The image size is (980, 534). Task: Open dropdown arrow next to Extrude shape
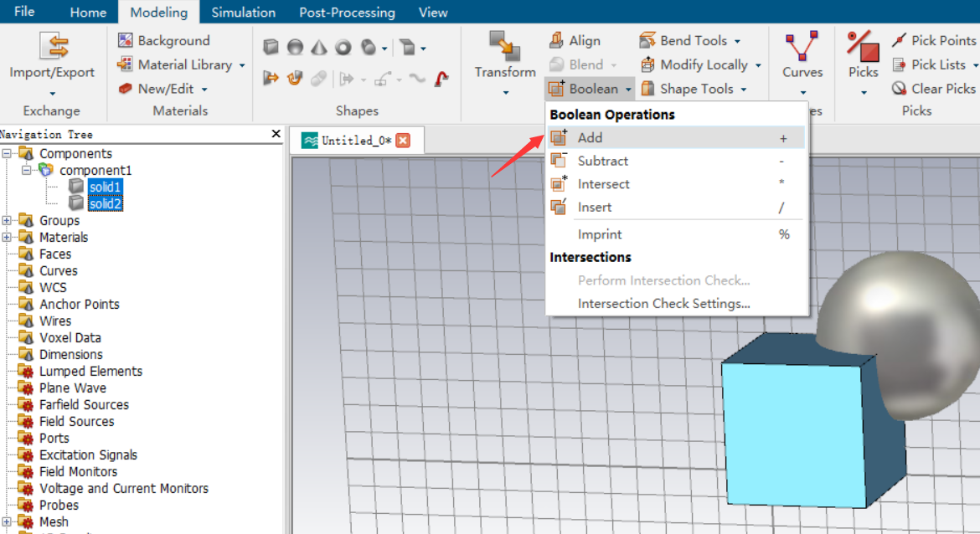(423, 48)
